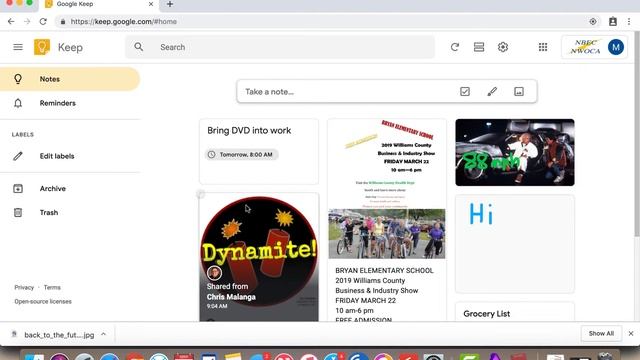The width and height of the screenshot is (640, 360).
Task: Click the NBEC NWOCA logo
Action: (585, 47)
